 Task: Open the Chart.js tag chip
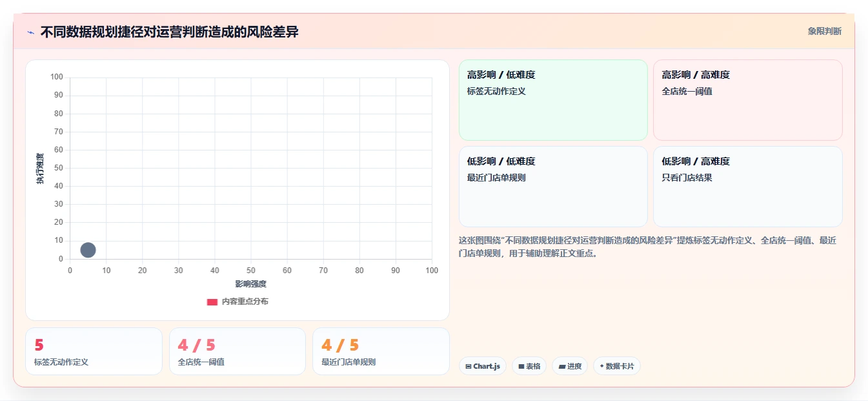point(483,366)
